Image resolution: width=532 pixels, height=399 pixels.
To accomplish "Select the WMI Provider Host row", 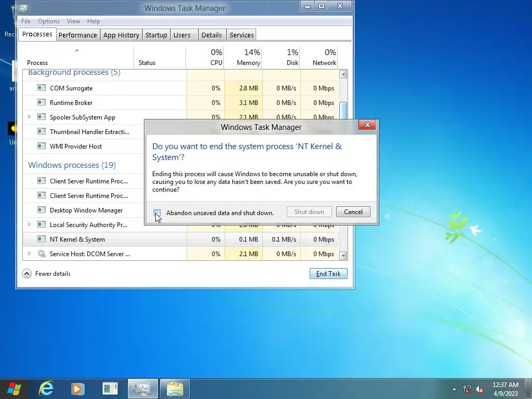I will click(83, 146).
